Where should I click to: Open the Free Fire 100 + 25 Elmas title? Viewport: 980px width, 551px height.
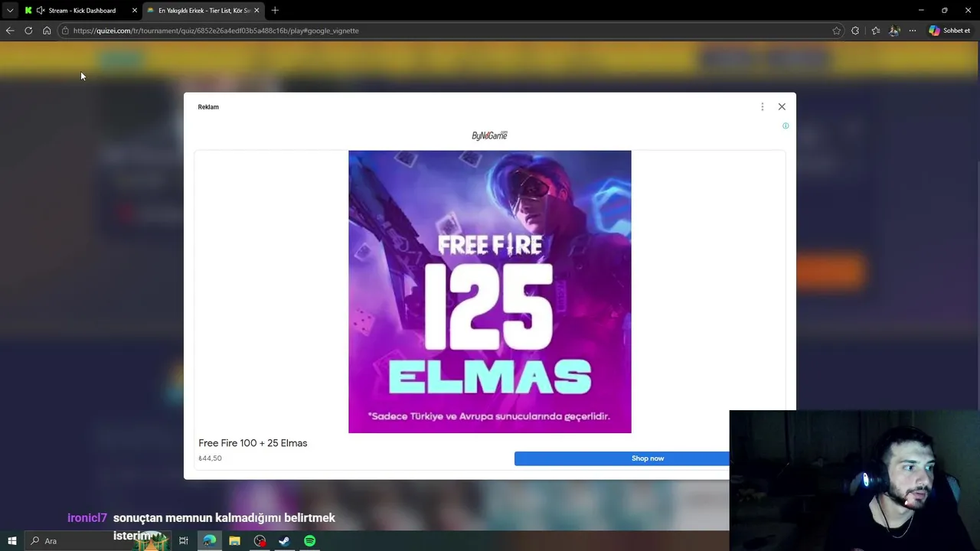click(x=253, y=443)
